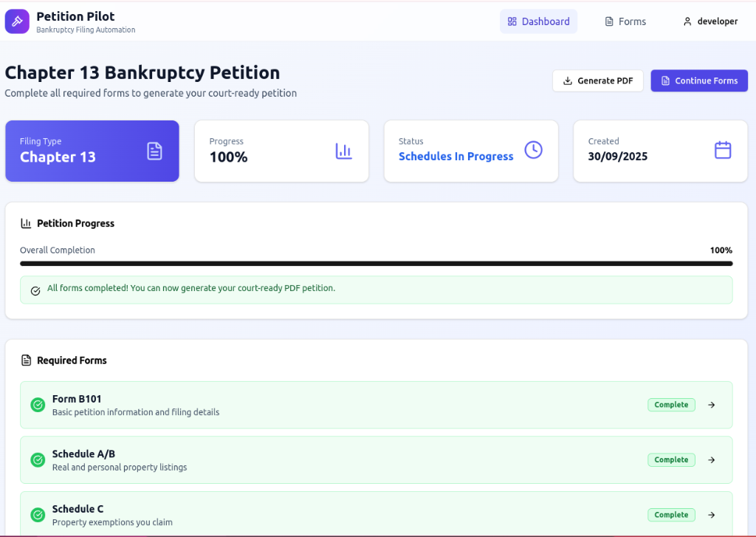Select the Filing Type Chapter 13 card
Viewport: 756px width, 537px height.
click(x=92, y=151)
